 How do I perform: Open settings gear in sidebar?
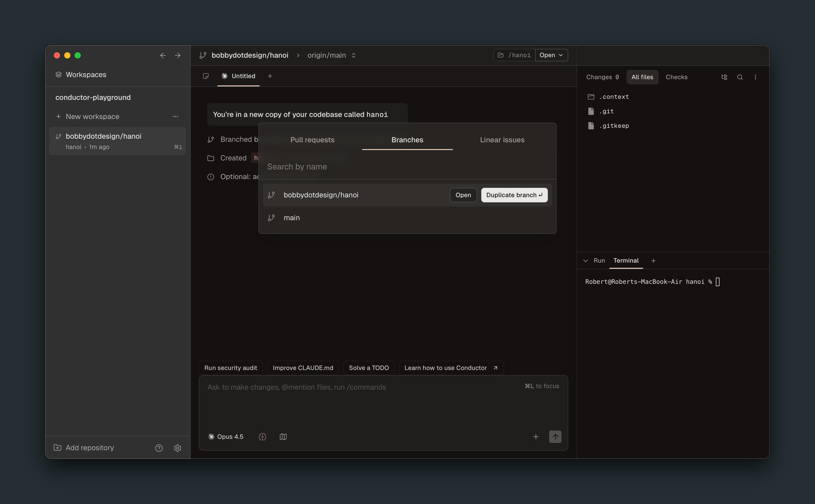coord(177,448)
